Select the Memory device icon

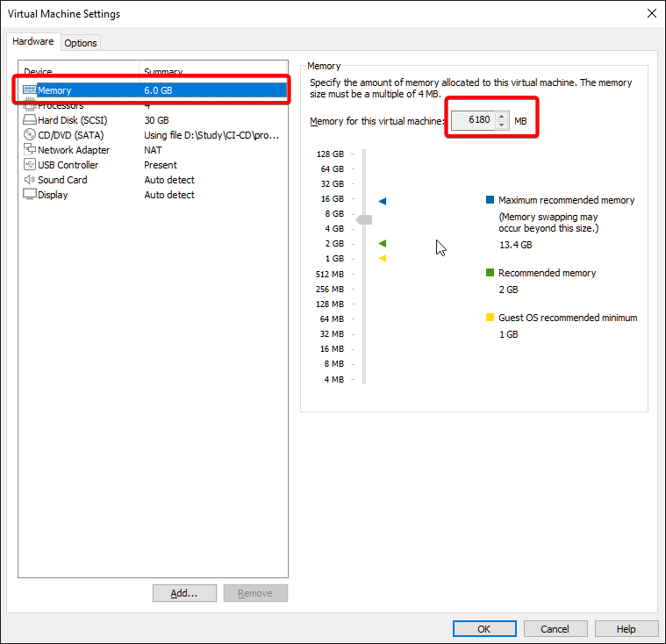coord(29,90)
